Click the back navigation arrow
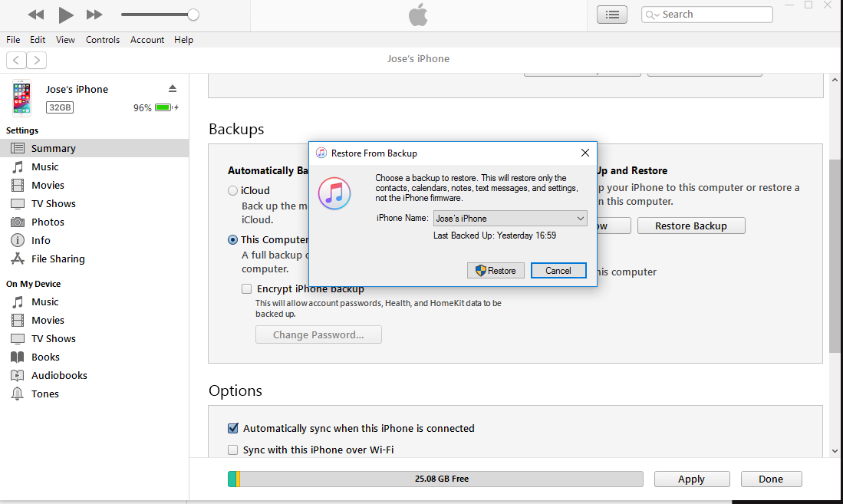Screen dimensions: 843x504 (16, 60)
